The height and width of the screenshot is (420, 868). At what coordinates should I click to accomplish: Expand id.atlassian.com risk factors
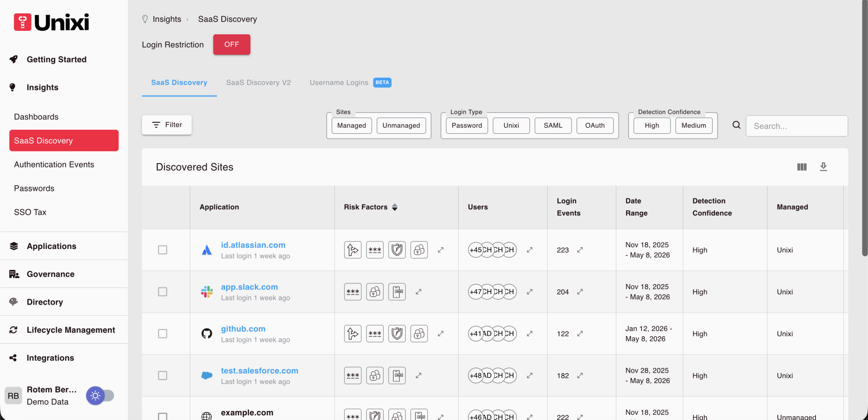point(441,250)
